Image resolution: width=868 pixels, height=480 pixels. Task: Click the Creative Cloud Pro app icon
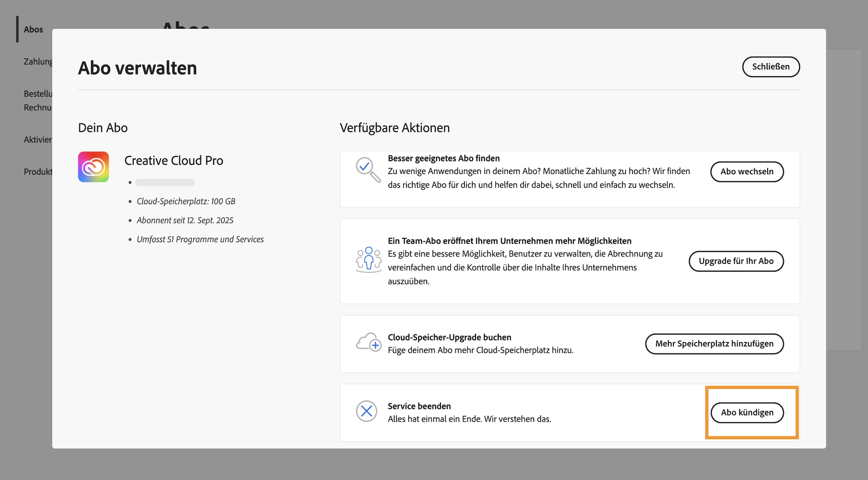click(93, 167)
